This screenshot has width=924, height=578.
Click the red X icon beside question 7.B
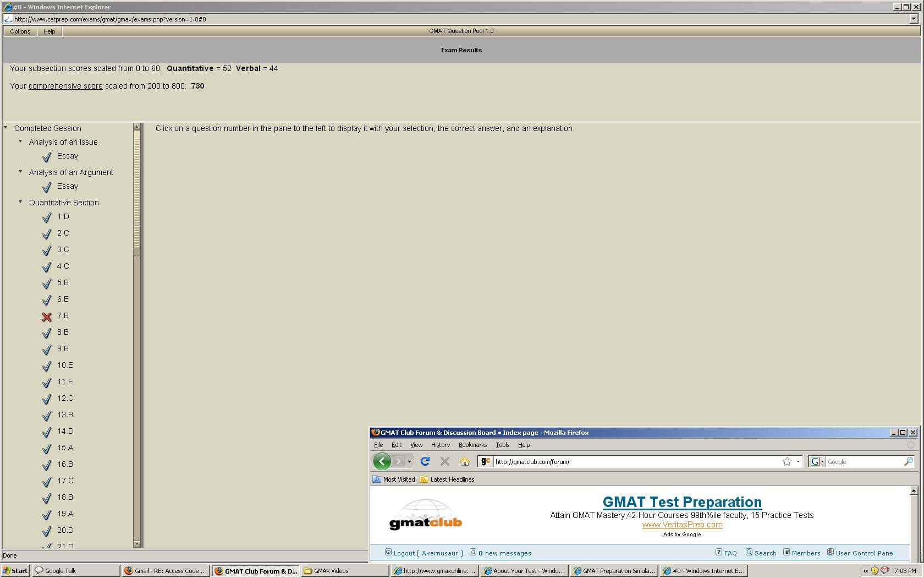pyautogui.click(x=47, y=317)
